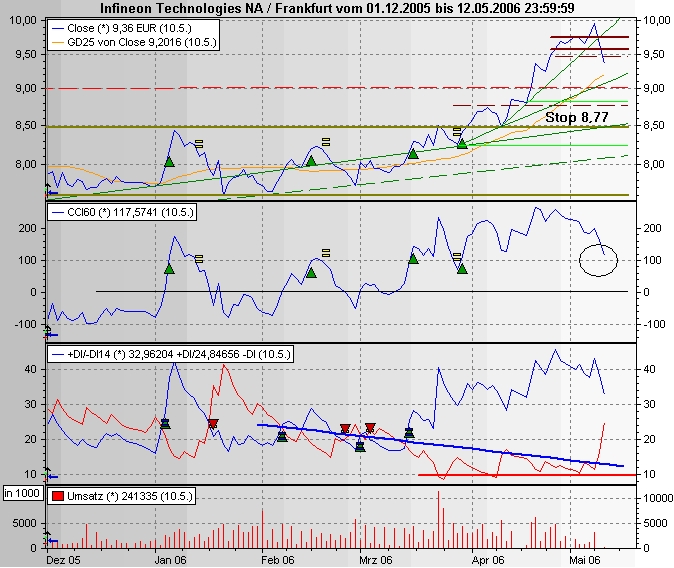Click January yellow marker on CCI60 chart
674x568 pixels.
pyautogui.click(x=199, y=259)
